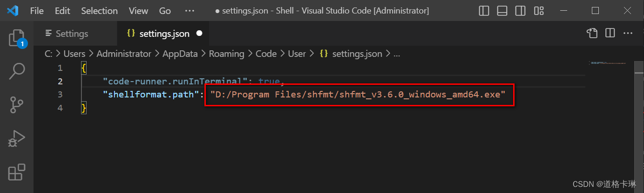The image size is (644, 193).
Task: Open the Search view in activity bar
Action: click(17, 71)
